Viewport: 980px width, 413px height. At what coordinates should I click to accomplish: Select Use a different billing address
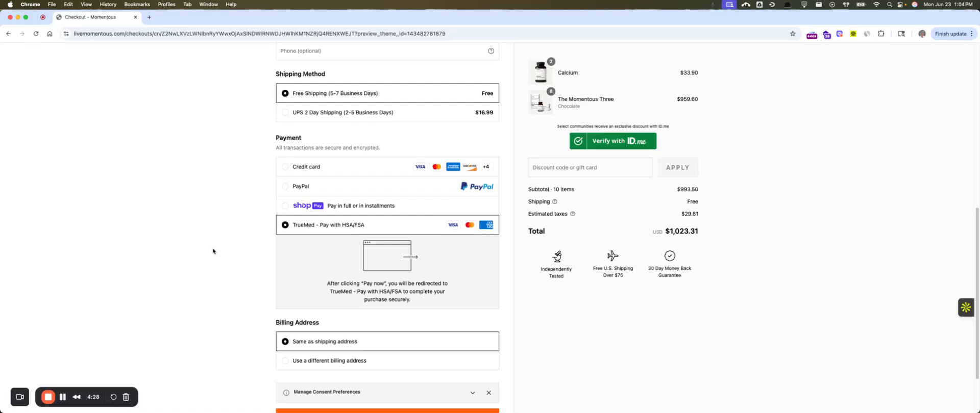point(387,360)
